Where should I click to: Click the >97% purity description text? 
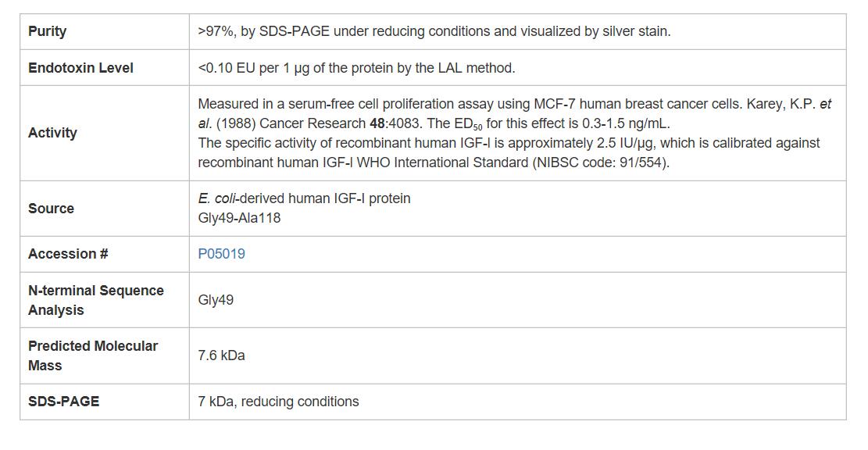[x=434, y=31]
